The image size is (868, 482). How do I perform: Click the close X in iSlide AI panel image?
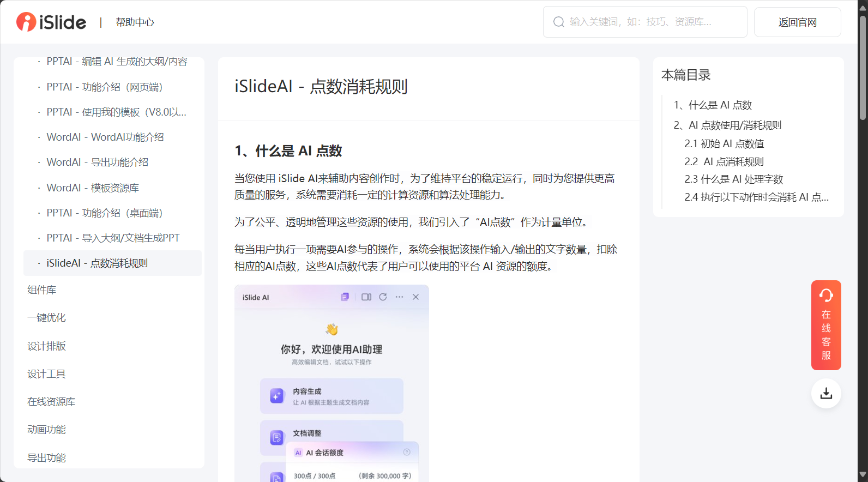[415, 297]
